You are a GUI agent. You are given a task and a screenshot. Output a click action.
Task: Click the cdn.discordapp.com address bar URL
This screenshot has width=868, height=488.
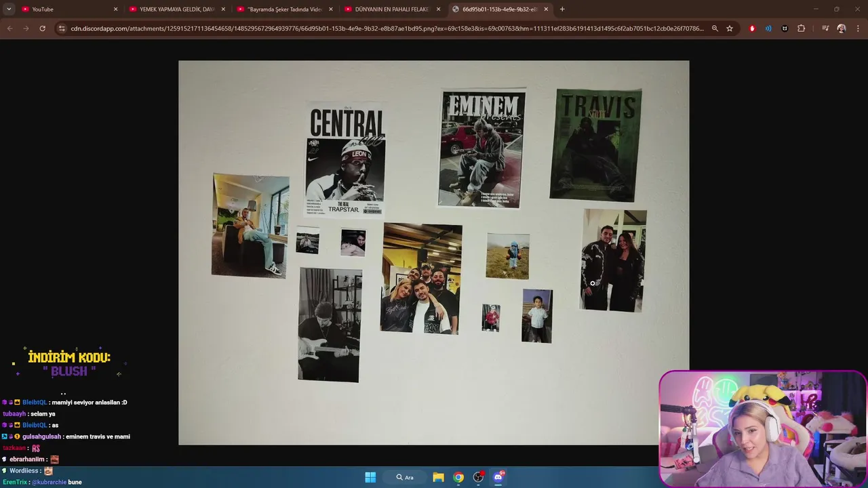[x=387, y=28]
